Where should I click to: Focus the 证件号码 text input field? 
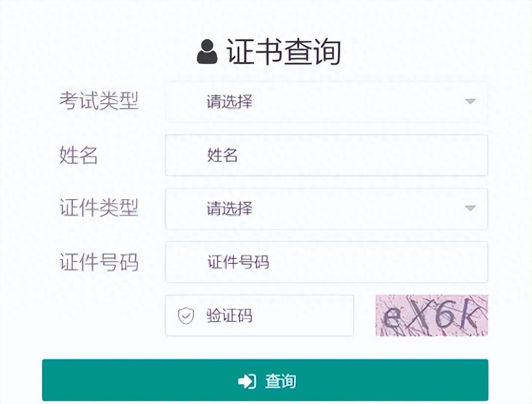[x=327, y=262]
